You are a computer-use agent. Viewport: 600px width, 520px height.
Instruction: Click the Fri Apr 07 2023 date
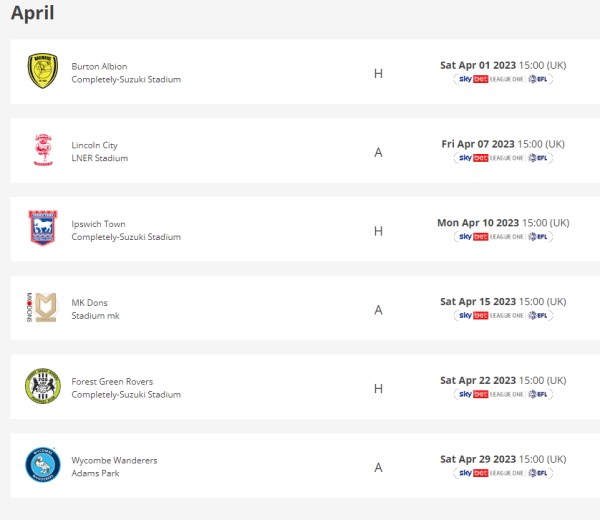point(478,144)
